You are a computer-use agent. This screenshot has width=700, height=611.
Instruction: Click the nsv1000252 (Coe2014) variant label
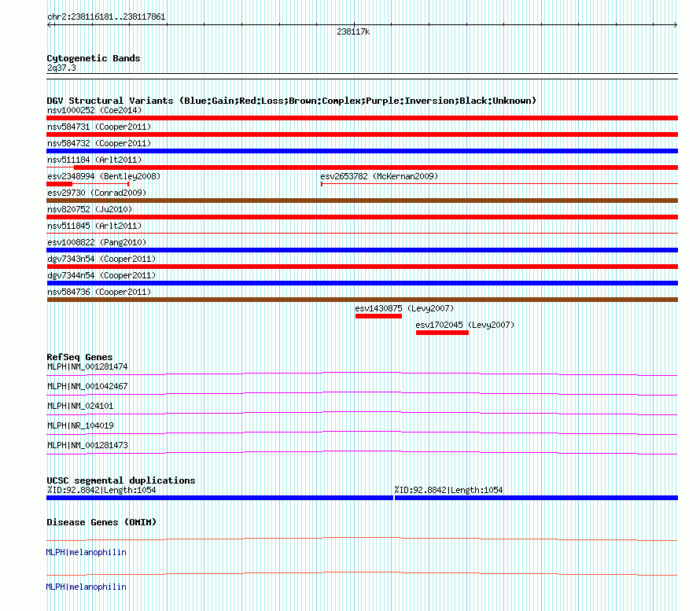[x=94, y=110]
